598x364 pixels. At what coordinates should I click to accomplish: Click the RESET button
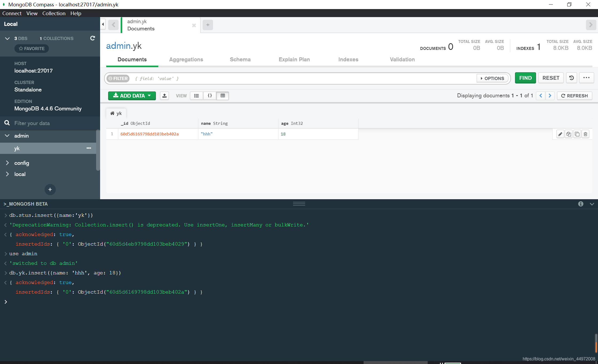pyautogui.click(x=551, y=78)
